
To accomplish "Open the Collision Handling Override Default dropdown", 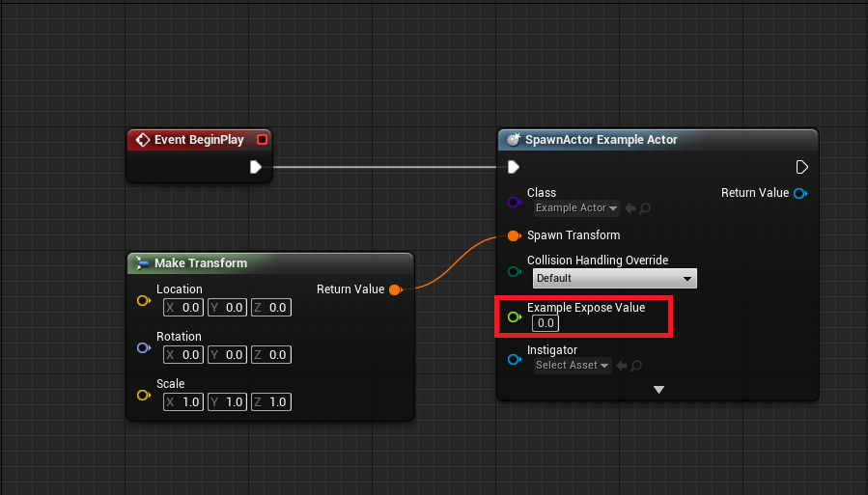I will (x=614, y=278).
